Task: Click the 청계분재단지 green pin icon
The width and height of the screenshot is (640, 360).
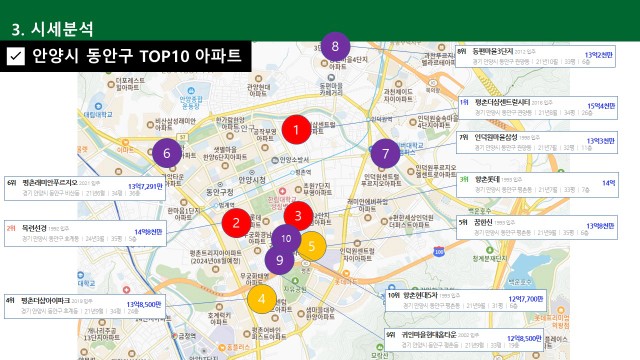Action: click(490, 250)
